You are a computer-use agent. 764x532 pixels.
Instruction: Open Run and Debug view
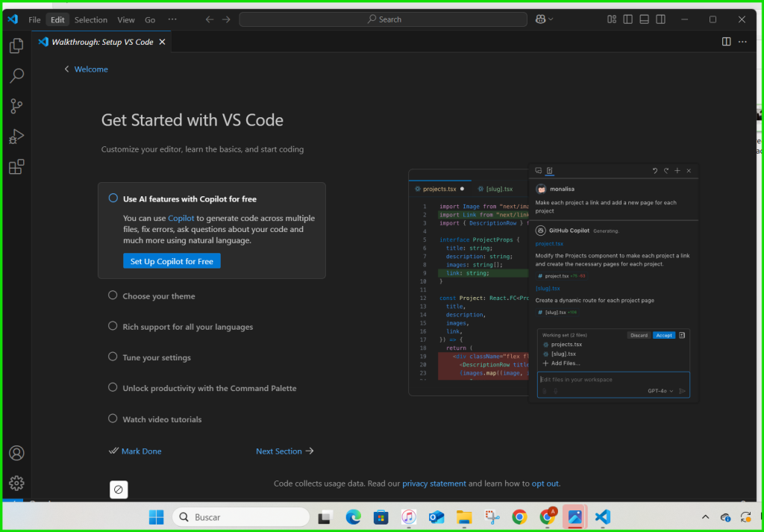16,137
